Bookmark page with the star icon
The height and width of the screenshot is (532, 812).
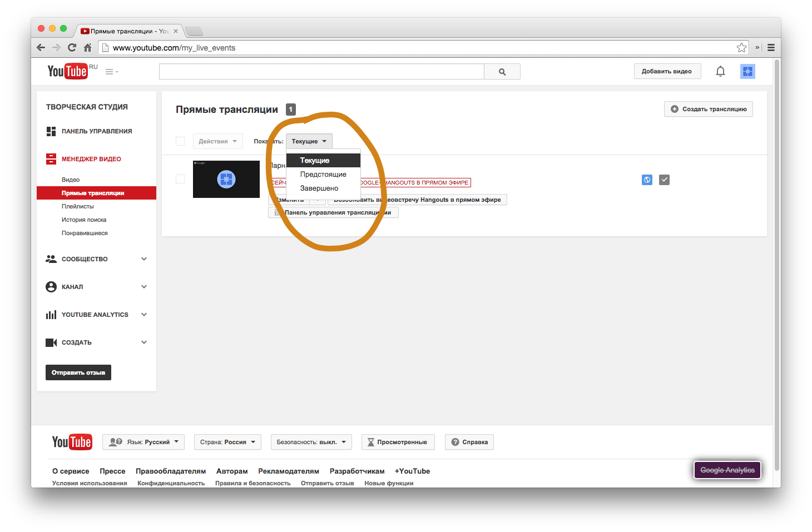coord(741,48)
